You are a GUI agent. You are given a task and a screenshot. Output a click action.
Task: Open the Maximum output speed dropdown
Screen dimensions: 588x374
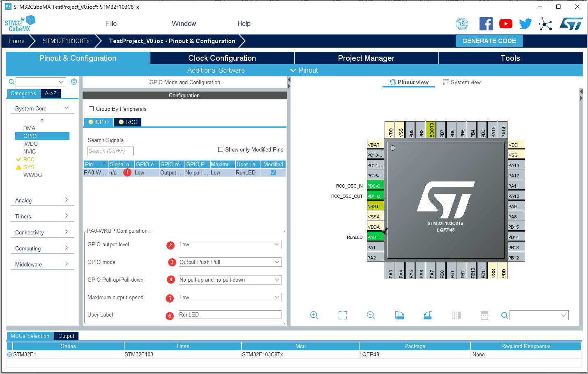tap(230, 298)
